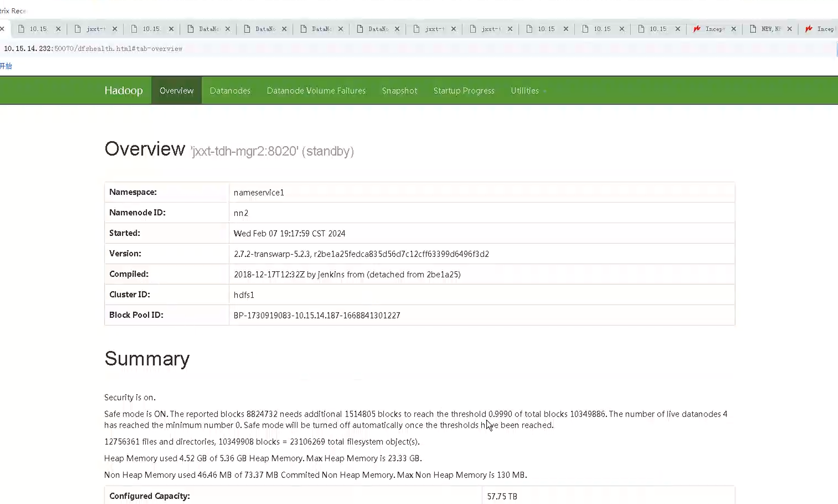Click the red Inception favicon before NEW,NE tab
Screen dimensions: 838x504
pos(697,29)
